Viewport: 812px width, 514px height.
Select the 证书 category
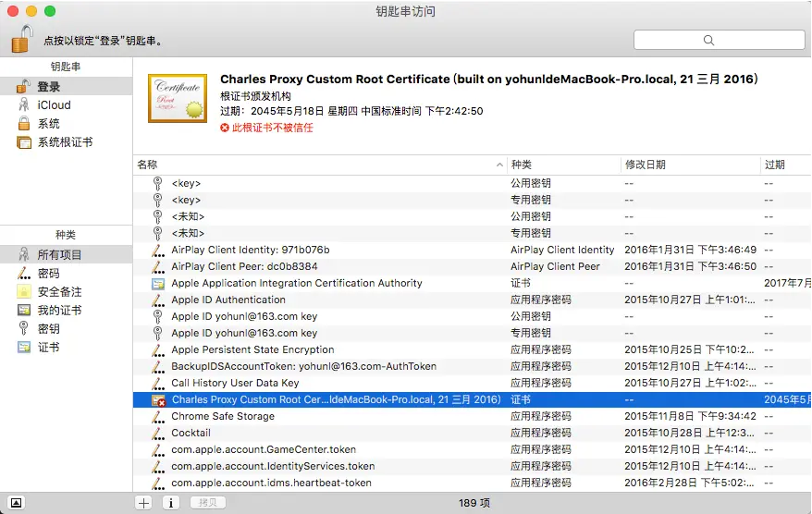(67, 348)
